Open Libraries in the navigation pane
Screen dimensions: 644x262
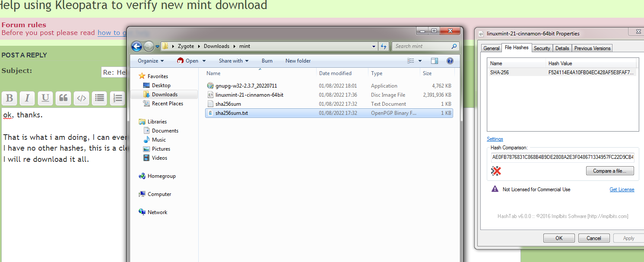157,122
